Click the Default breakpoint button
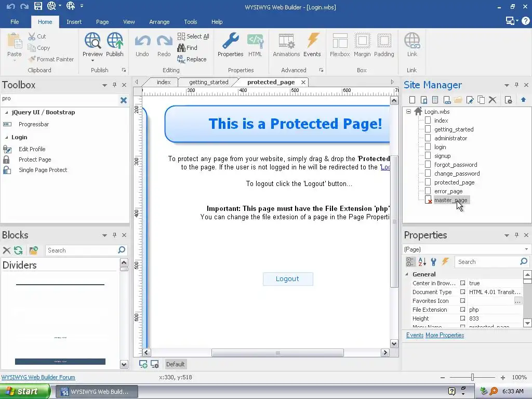Image resolution: width=532 pixels, height=399 pixels. 175,364
